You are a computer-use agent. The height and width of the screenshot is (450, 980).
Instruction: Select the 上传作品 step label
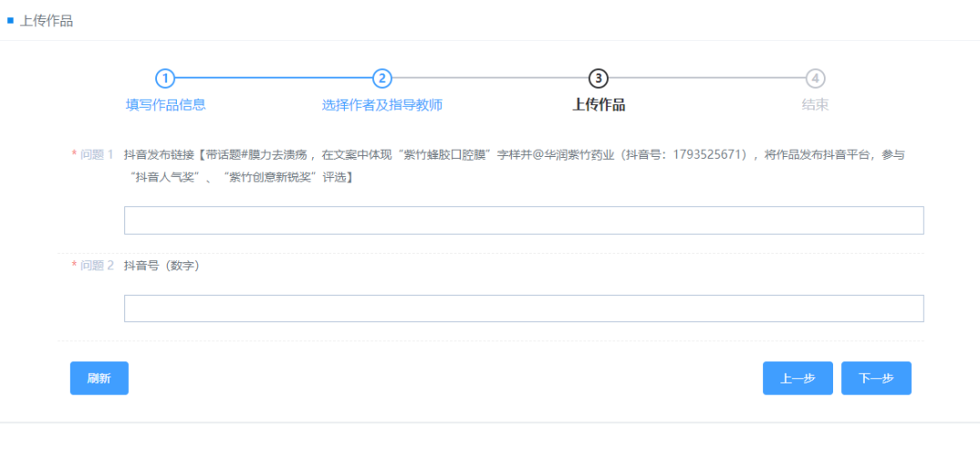(599, 105)
